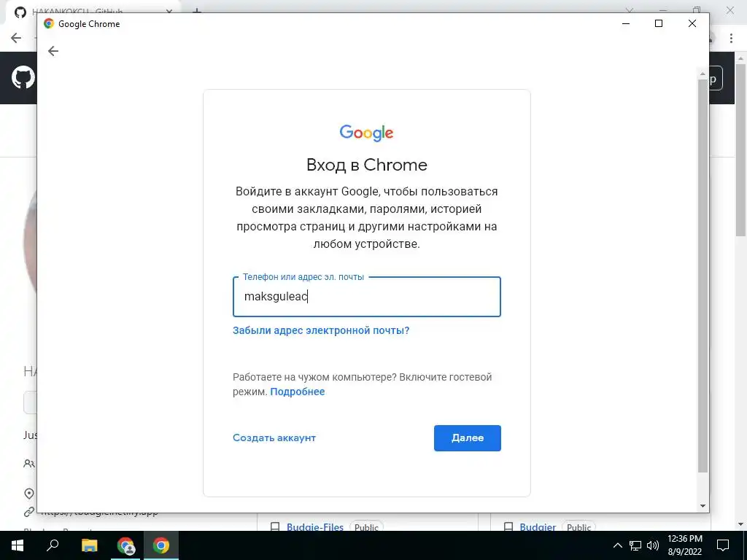747x560 pixels.
Task: Show hidden system tray icons
Action: (x=617, y=545)
